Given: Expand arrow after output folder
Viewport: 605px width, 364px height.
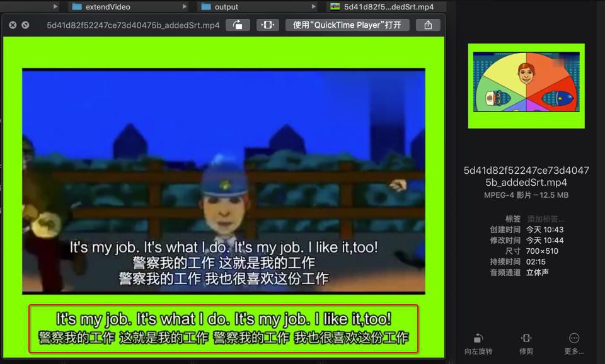Looking at the screenshot, I should (313, 6).
